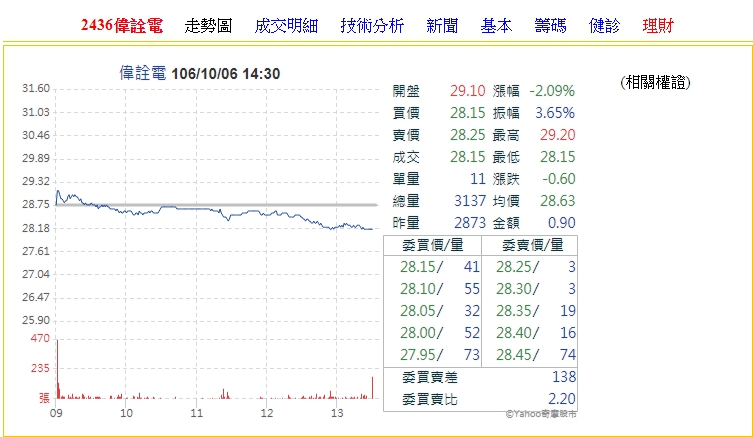This screenshot has height=437, width=753.
Task: Click the highest price 29.20
Action: (x=558, y=135)
